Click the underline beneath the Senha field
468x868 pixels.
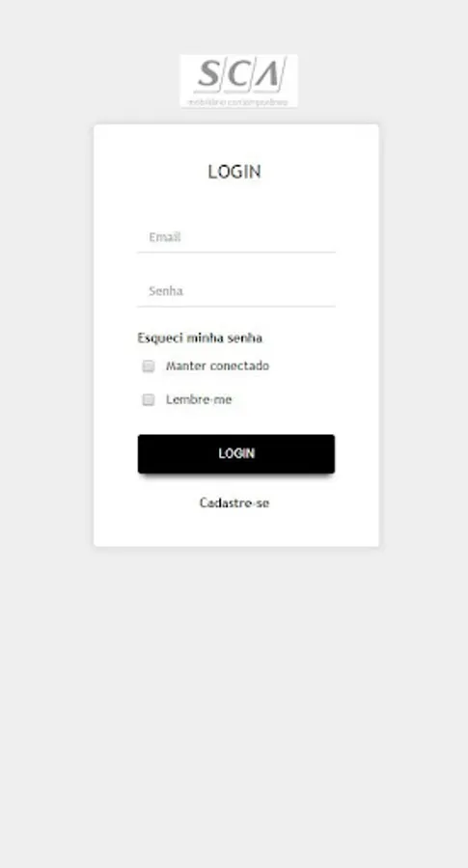click(236, 306)
